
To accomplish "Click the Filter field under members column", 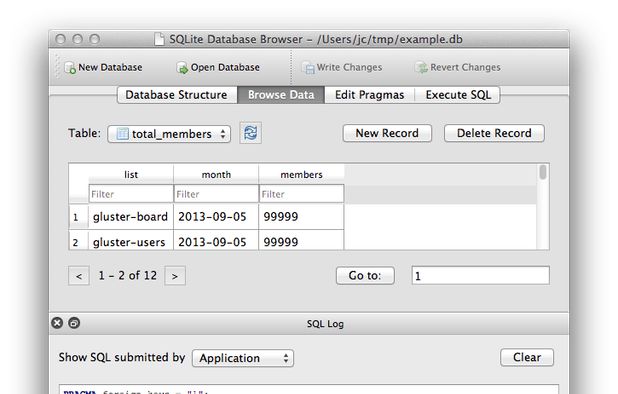I will (302, 194).
